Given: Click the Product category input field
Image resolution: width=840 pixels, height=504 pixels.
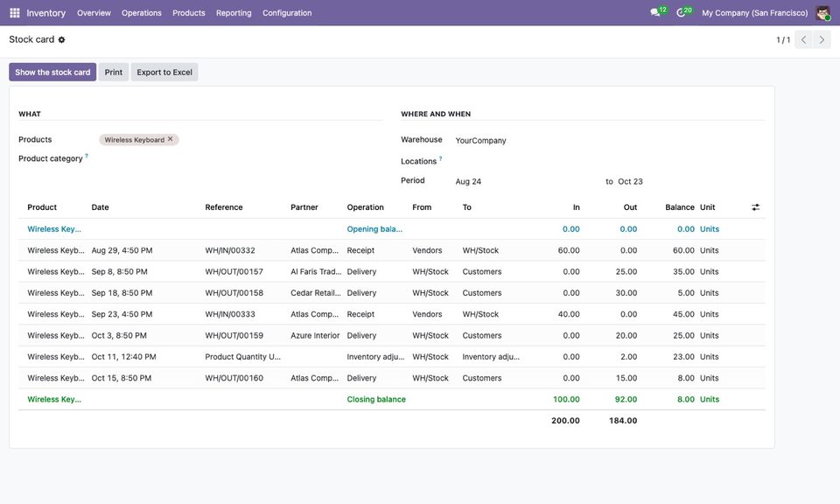Looking at the screenshot, I should [x=241, y=159].
